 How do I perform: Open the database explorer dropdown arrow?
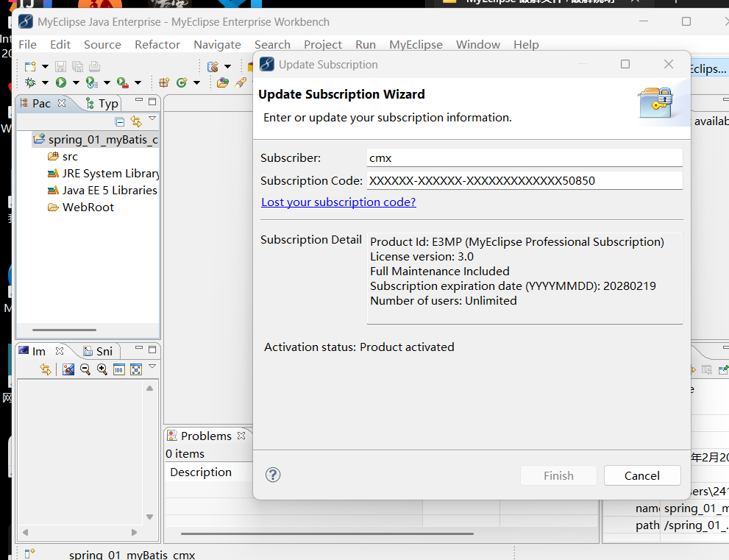(228, 66)
